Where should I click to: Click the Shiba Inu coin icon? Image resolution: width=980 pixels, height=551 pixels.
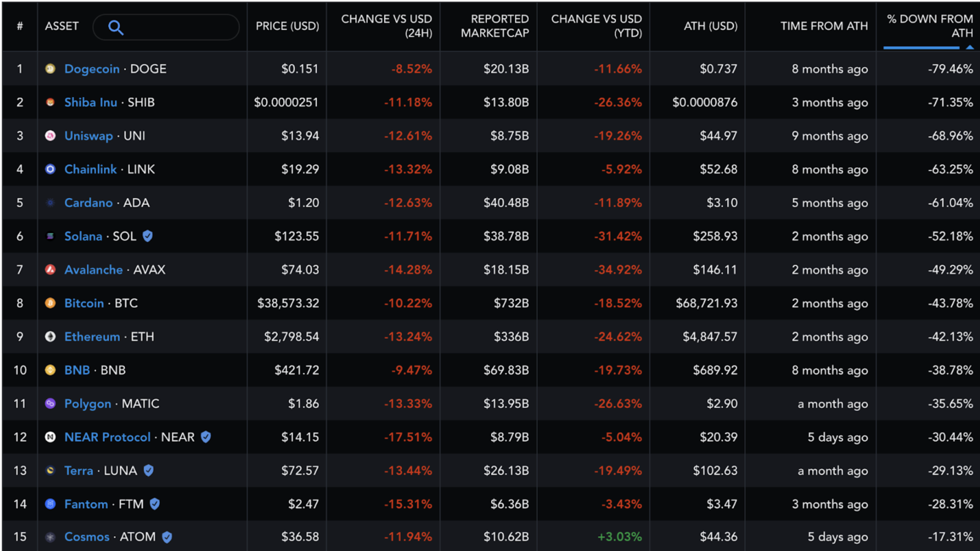[x=50, y=102]
